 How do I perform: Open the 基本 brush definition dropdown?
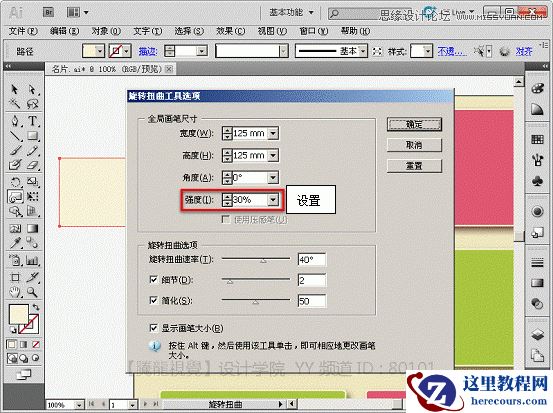[x=363, y=51]
